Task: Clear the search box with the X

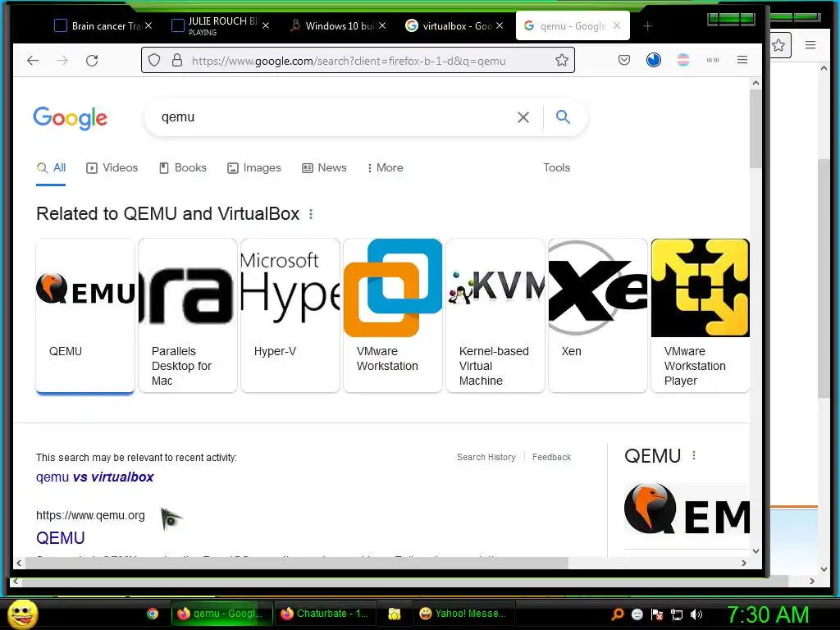Action: point(523,117)
